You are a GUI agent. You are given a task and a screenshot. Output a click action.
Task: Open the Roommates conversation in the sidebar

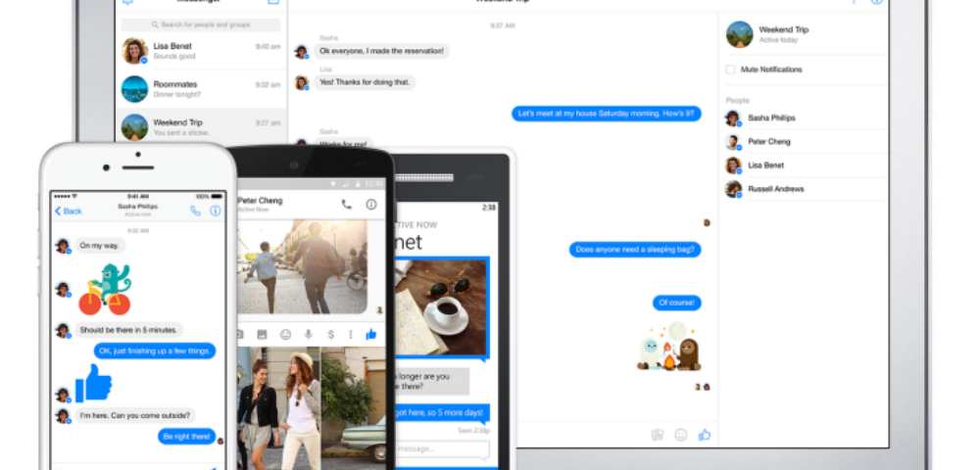point(201,89)
